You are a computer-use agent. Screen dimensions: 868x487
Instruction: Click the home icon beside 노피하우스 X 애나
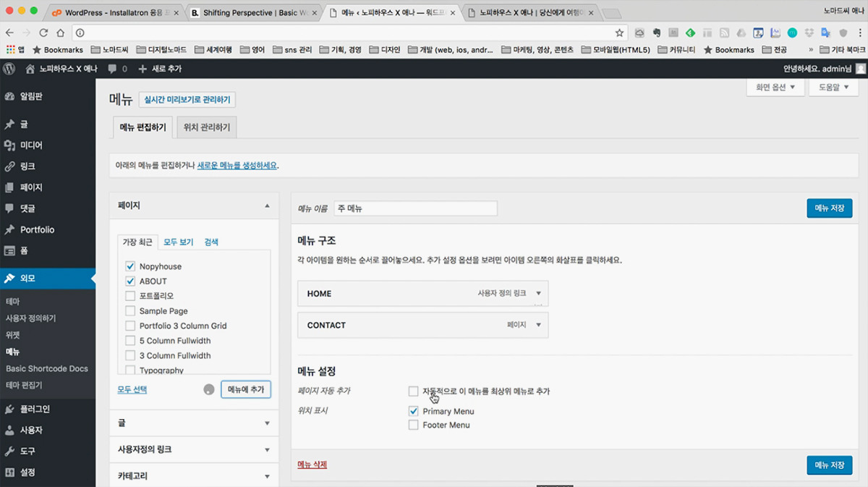[x=30, y=69]
